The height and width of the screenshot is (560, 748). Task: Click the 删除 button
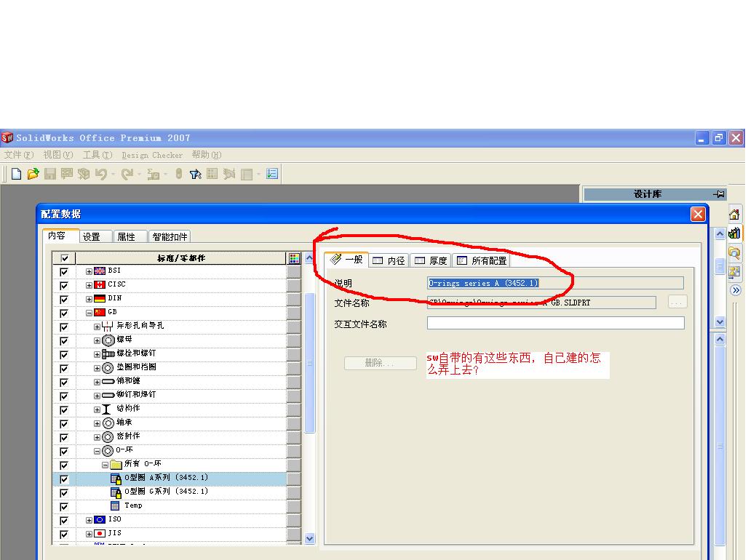tap(381, 363)
